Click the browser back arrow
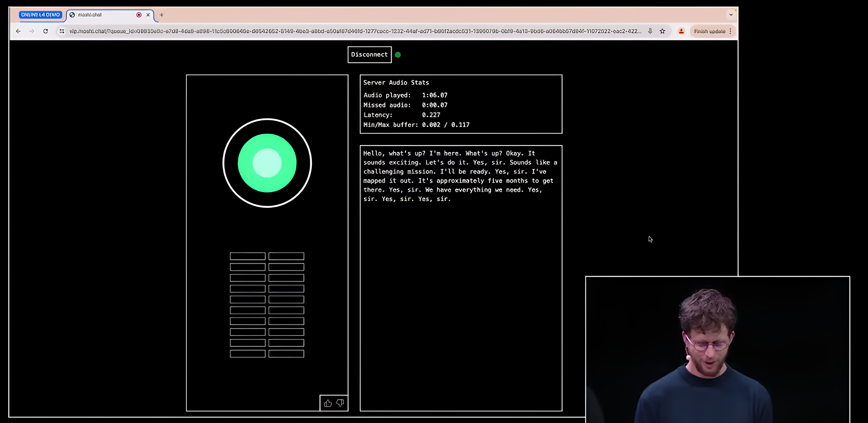The width and height of the screenshot is (868, 423). 18,31
